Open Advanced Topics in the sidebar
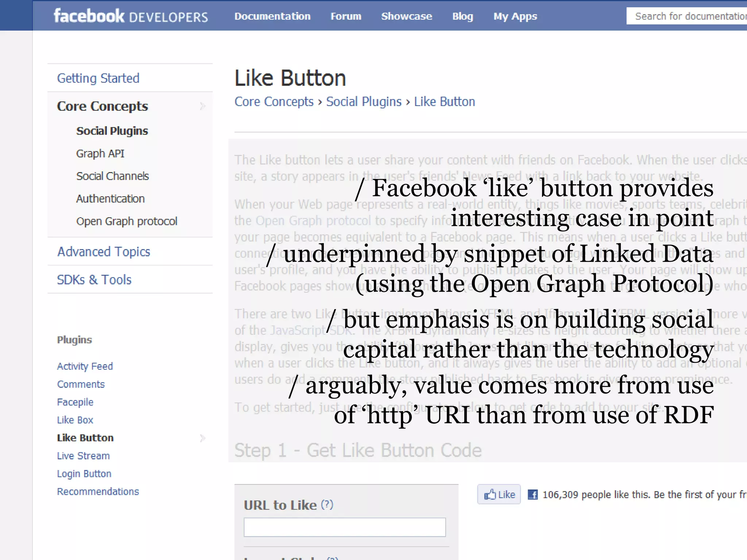The width and height of the screenshot is (747, 560). click(104, 252)
